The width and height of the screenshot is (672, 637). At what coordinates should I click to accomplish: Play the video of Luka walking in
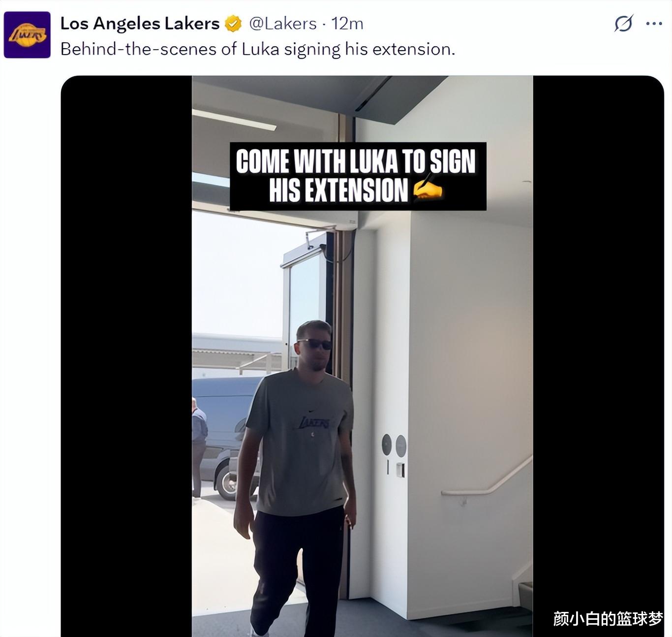(x=362, y=356)
